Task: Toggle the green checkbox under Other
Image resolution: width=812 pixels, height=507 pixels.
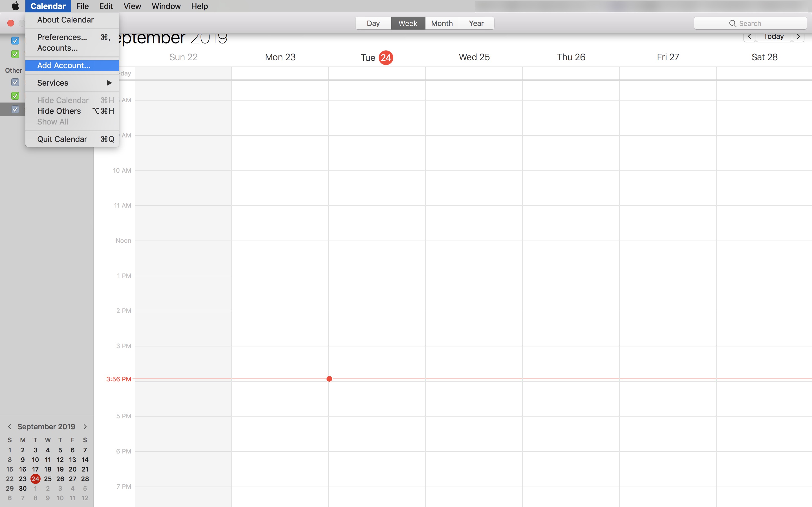Action: pos(15,96)
